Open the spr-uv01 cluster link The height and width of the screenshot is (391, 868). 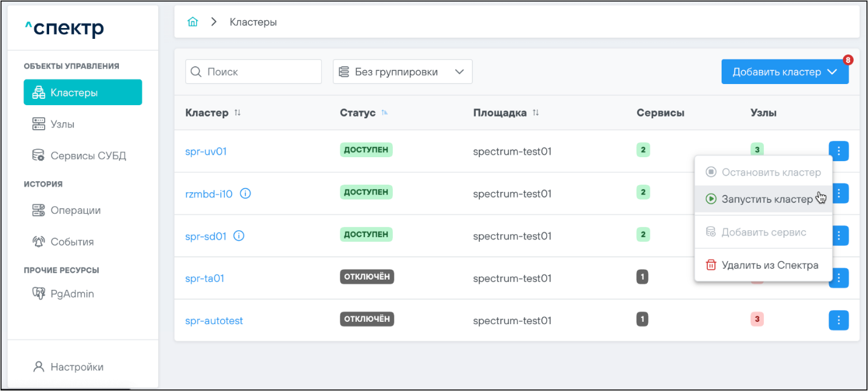(206, 151)
